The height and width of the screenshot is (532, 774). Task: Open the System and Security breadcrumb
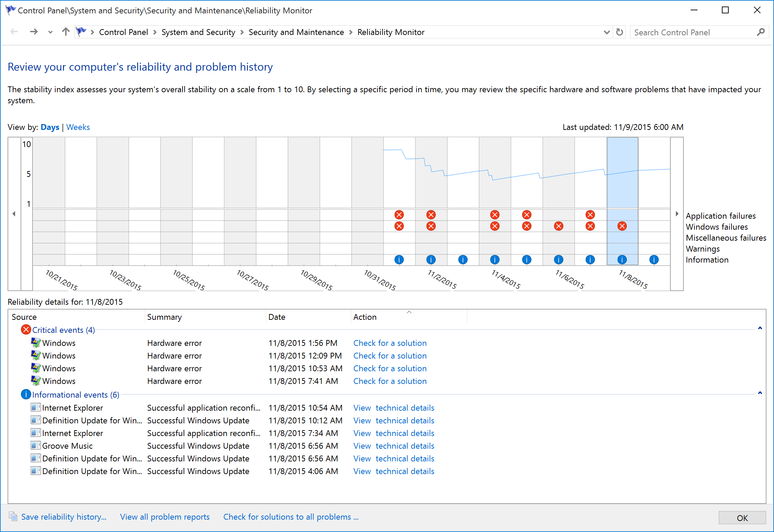(198, 32)
